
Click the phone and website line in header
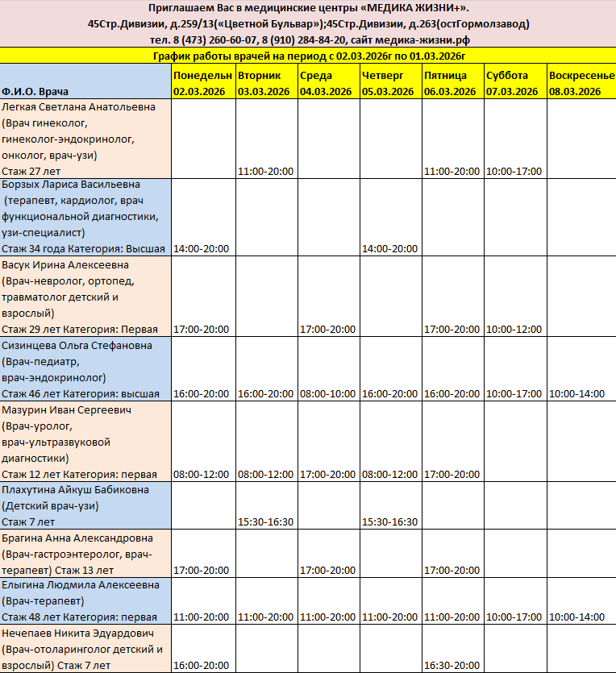pyautogui.click(x=308, y=39)
